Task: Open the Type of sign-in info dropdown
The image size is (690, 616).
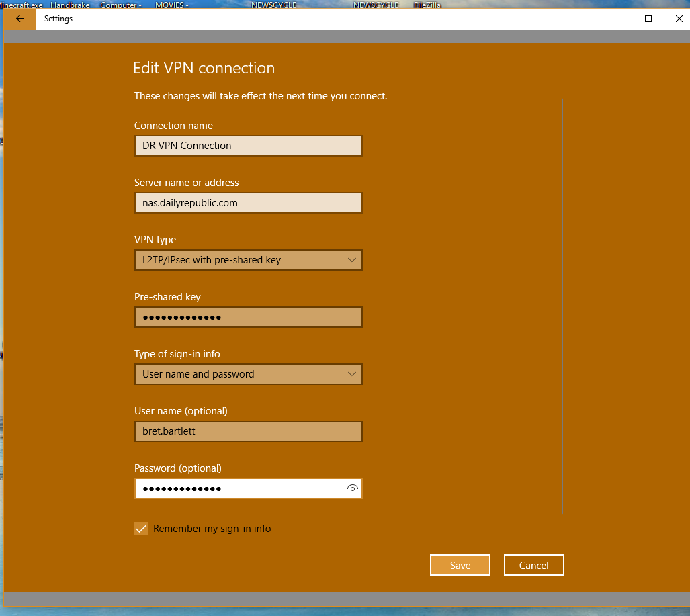Action: 248,374
